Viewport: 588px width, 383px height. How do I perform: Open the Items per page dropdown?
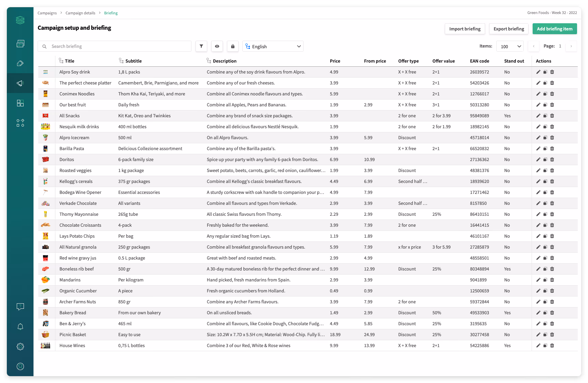[510, 46]
